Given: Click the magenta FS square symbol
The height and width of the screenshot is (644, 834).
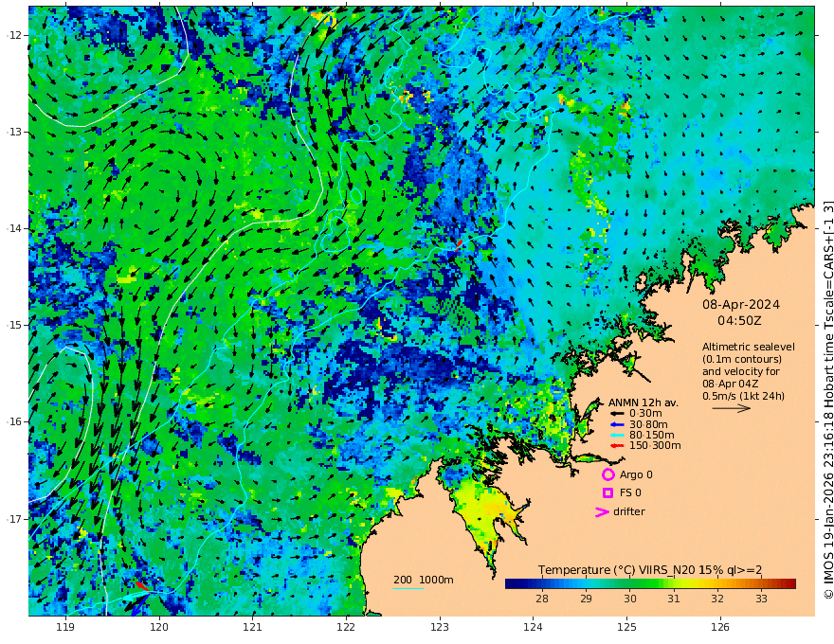Looking at the screenshot, I should pyautogui.click(x=607, y=492).
